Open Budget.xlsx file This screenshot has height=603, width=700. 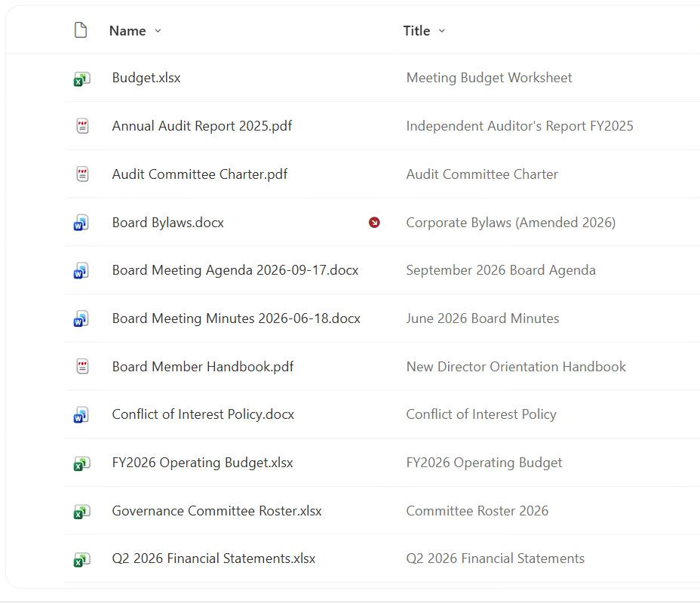(x=146, y=78)
